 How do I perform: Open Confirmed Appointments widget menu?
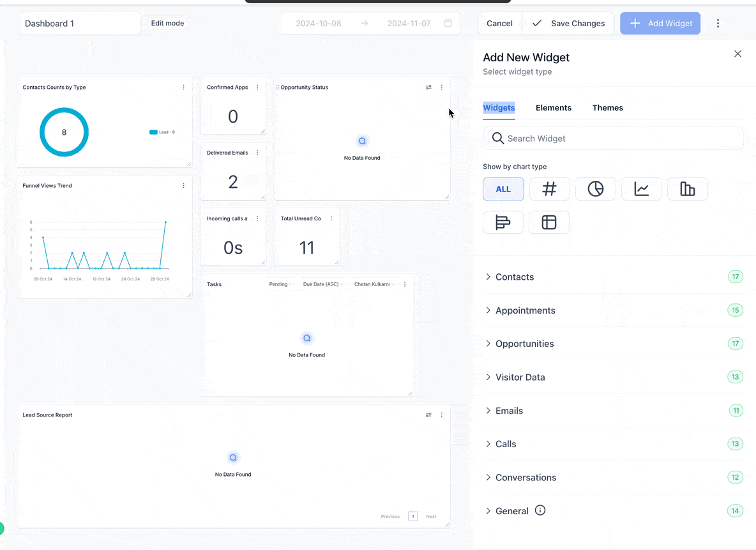tap(257, 88)
